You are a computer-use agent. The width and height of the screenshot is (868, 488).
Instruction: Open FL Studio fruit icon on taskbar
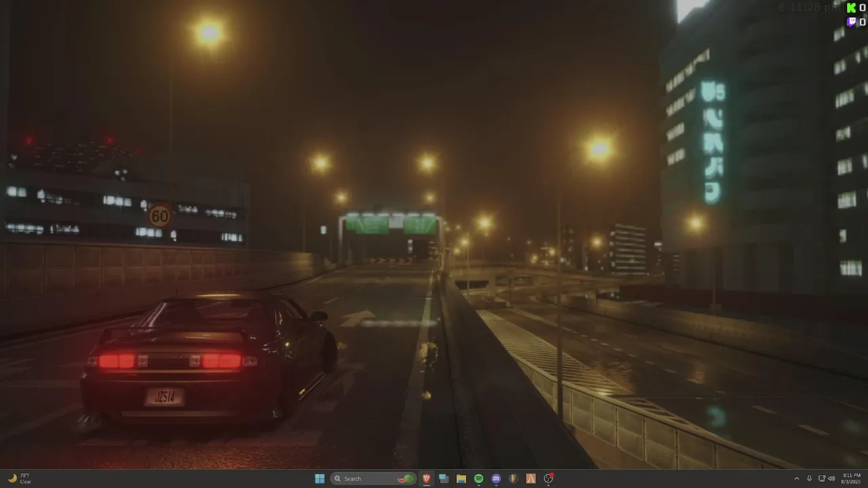513,479
